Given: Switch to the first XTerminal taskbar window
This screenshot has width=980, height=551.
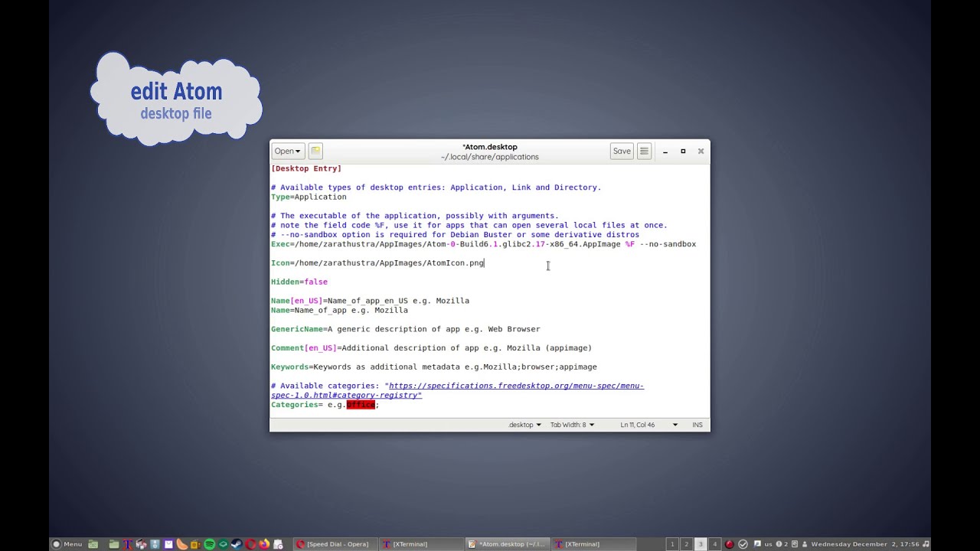Looking at the screenshot, I should pos(420,544).
